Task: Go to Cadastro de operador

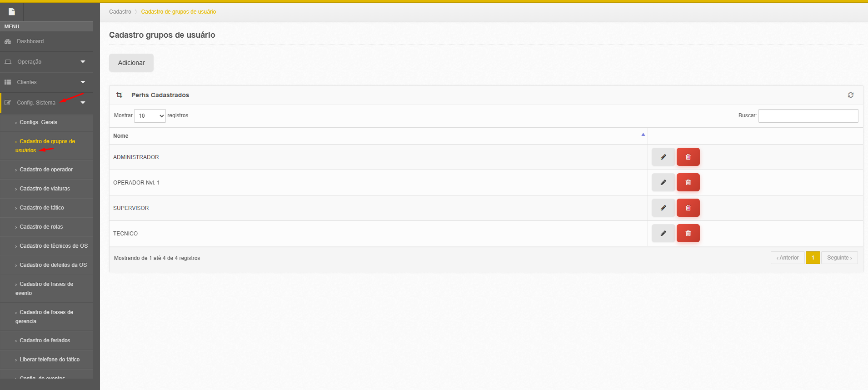Action: [46, 170]
